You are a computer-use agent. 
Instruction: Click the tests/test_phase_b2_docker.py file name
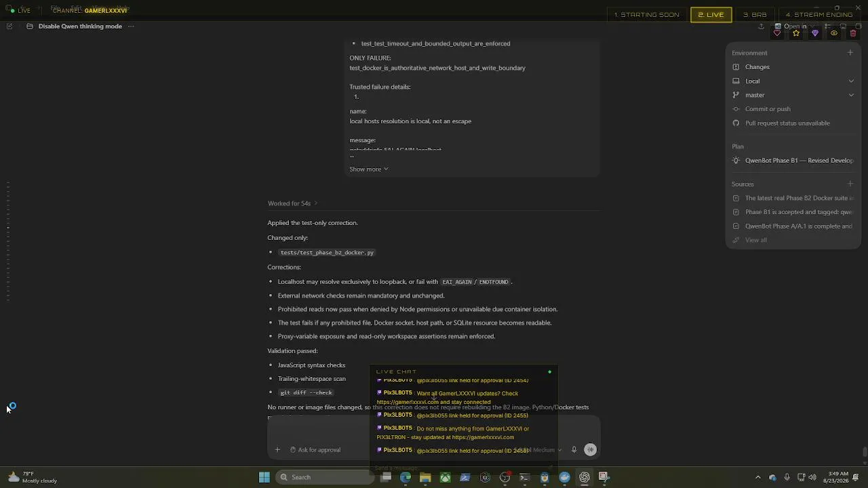(x=327, y=253)
